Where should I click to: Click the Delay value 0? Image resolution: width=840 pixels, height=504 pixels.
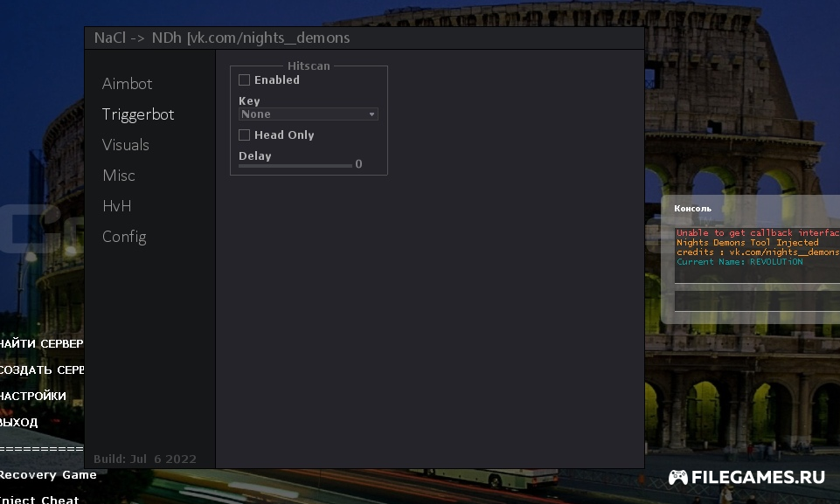(x=359, y=164)
